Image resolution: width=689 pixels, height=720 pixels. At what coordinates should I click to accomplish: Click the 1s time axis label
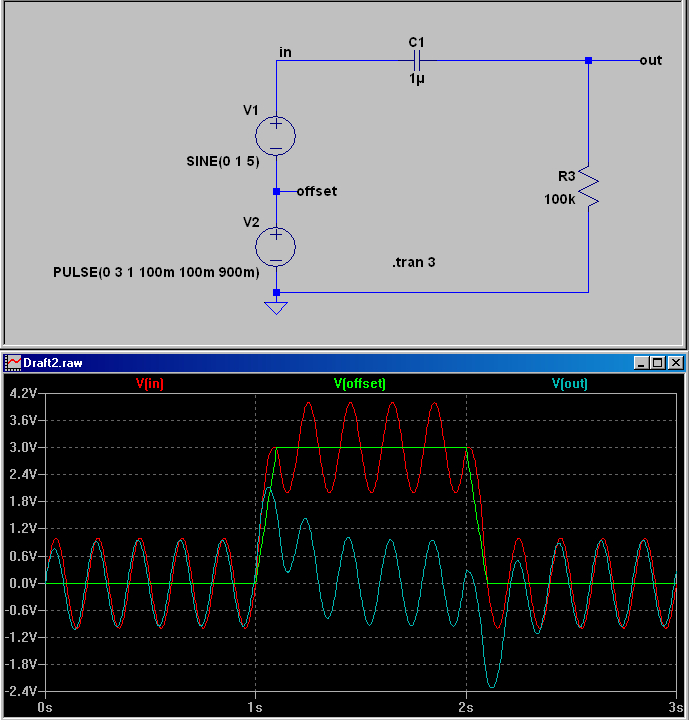point(255,707)
